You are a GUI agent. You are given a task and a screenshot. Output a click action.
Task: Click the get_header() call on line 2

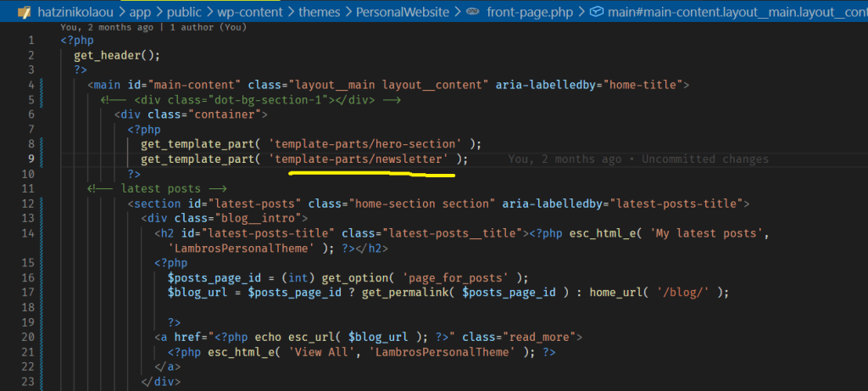tap(117, 55)
